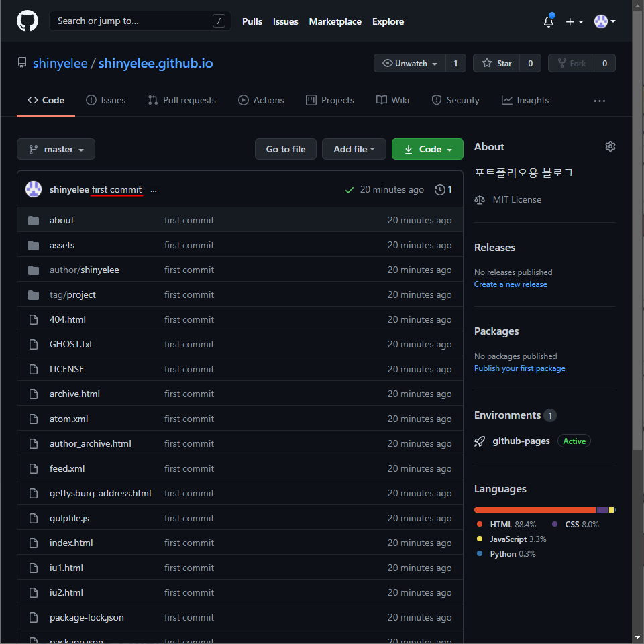Viewport: 644px width, 644px height.
Task: Click file icon next to gulpfile.js
Action: tap(34, 519)
